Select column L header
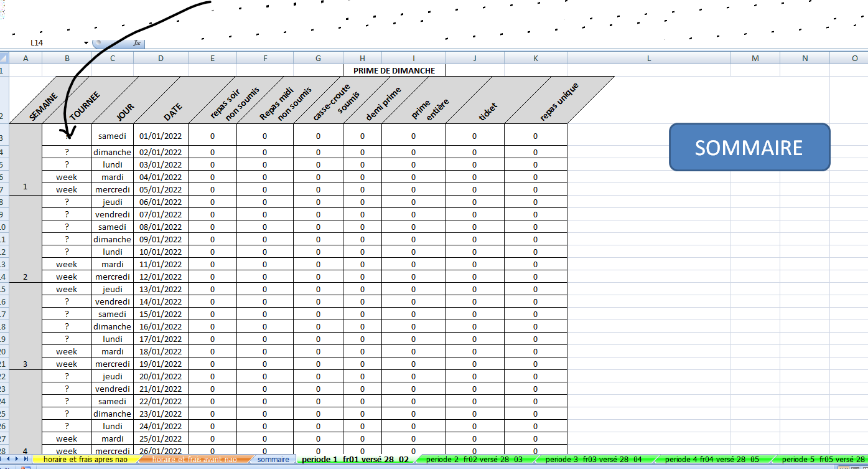868x469 pixels. pyautogui.click(x=648, y=58)
